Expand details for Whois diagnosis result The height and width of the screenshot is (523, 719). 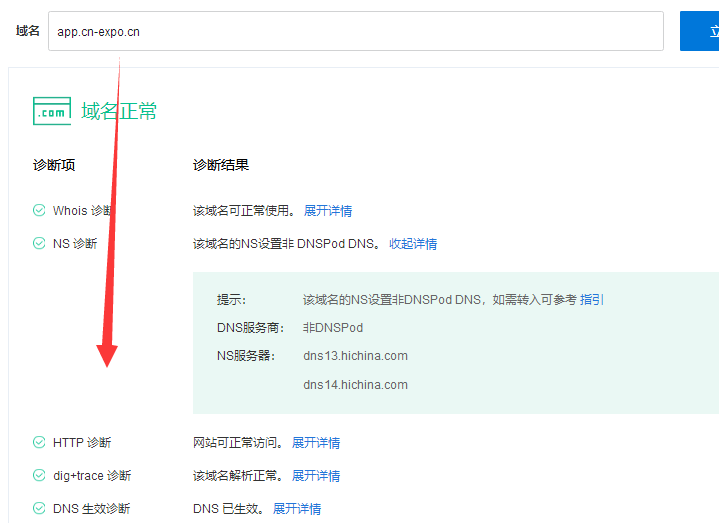tap(328, 211)
